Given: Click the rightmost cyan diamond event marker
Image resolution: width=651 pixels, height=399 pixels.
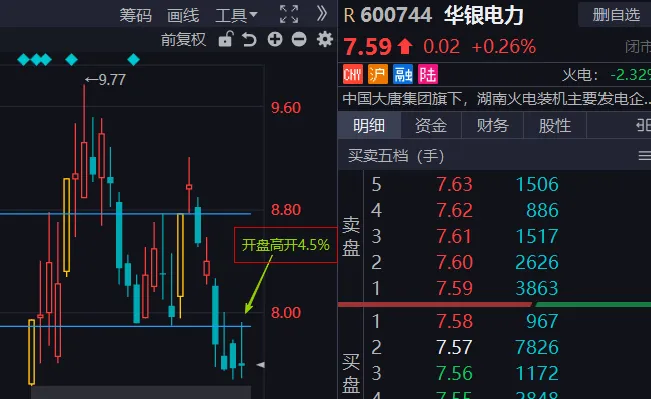Looking at the screenshot, I should pyautogui.click(x=133, y=60).
